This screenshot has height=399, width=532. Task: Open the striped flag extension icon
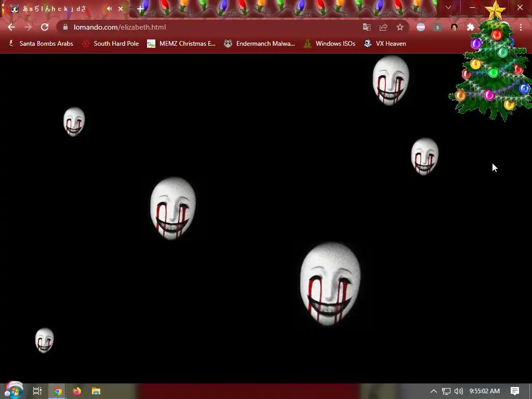coord(421,27)
